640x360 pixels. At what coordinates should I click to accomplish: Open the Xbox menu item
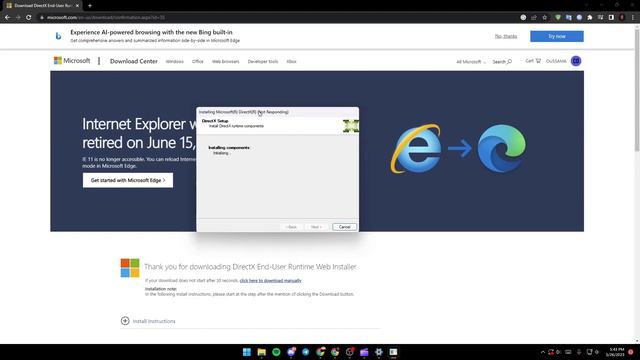(x=291, y=62)
